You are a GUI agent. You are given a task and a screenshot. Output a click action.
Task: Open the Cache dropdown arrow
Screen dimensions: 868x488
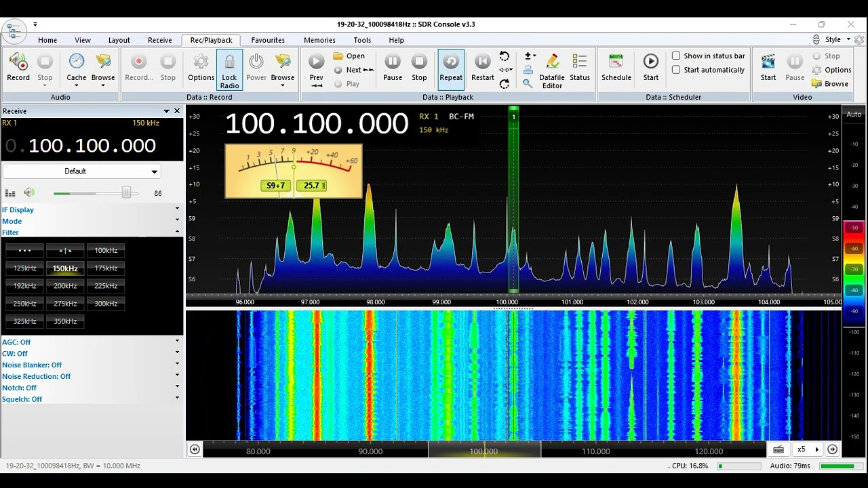pyautogui.click(x=77, y=85)
